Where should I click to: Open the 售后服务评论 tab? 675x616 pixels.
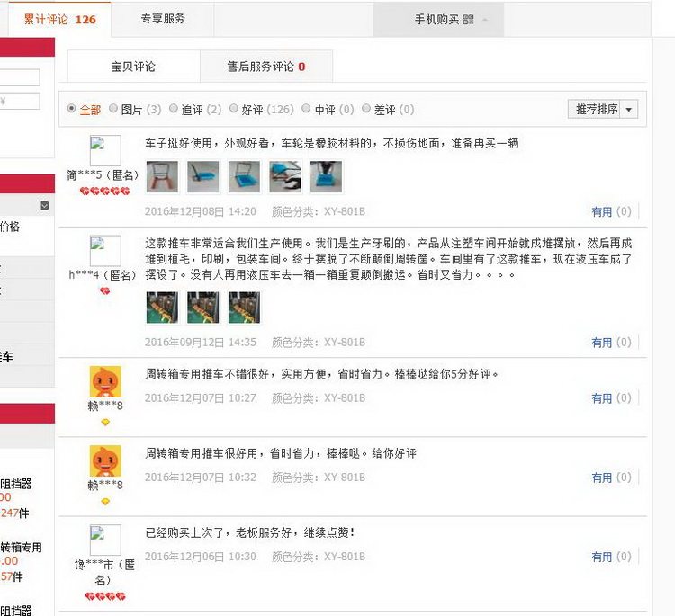click(266, 67)
